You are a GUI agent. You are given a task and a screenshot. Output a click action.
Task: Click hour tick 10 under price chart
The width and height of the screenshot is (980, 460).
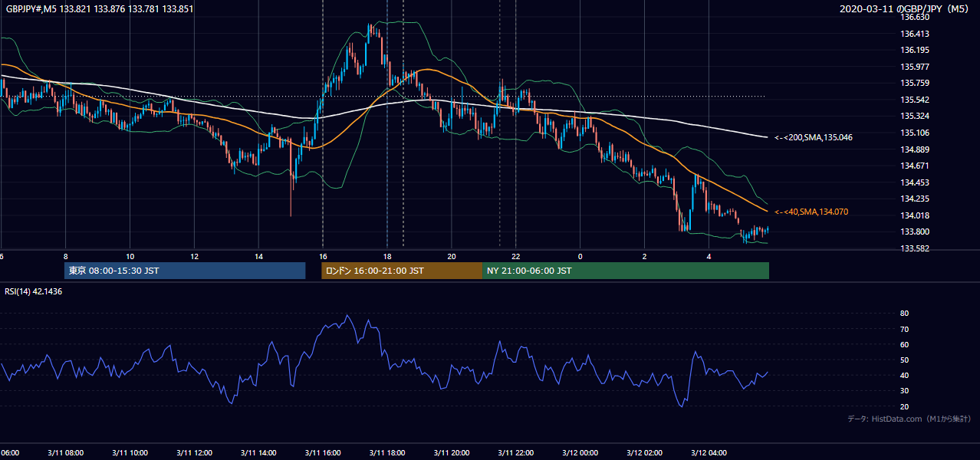click(130, 257)
